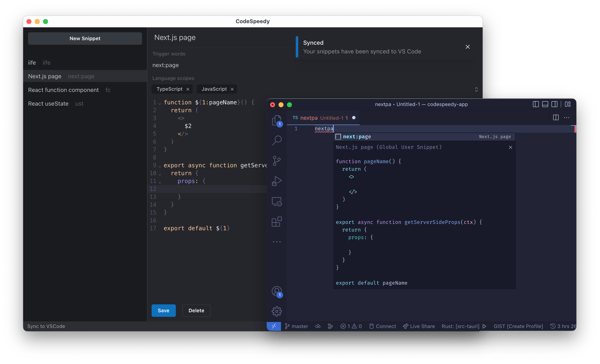Remove JavaScript language scope
The width and height of the screenshot is (600, 364).
pyautogui.click(x=232, y=89)
